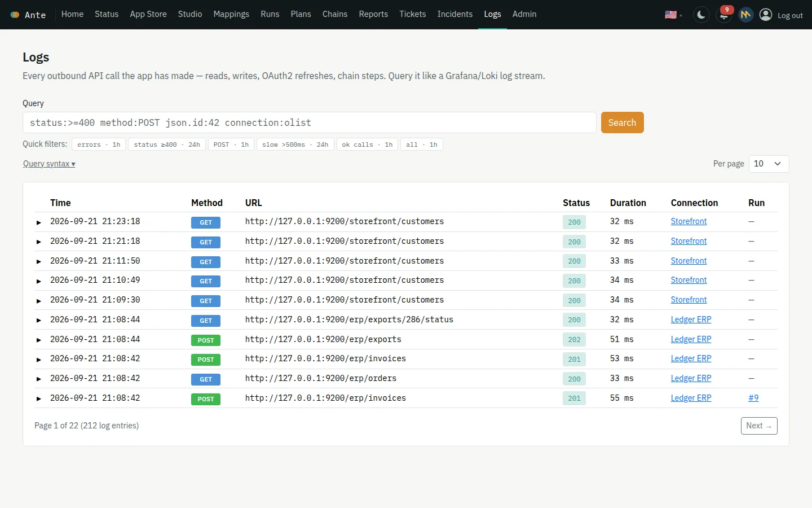Open the Per page dropdown
The width and height of the screenshot is (812, 508).
tap(769, 164)
